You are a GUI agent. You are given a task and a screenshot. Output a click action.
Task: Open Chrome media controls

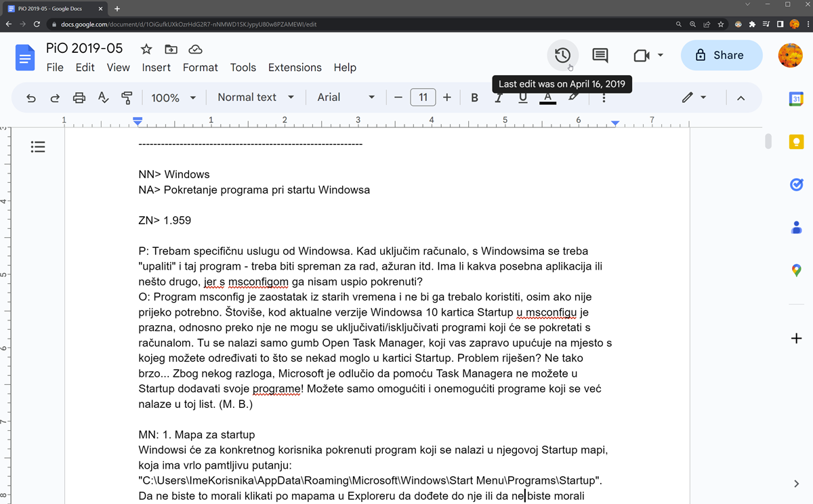pyautogui.click(x=766, y=24)
